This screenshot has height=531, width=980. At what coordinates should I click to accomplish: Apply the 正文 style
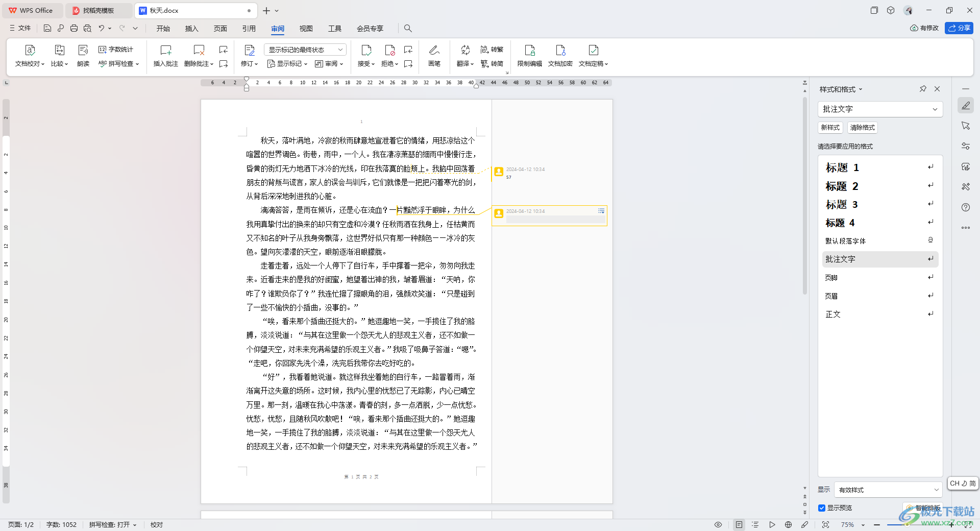[880, 315]
